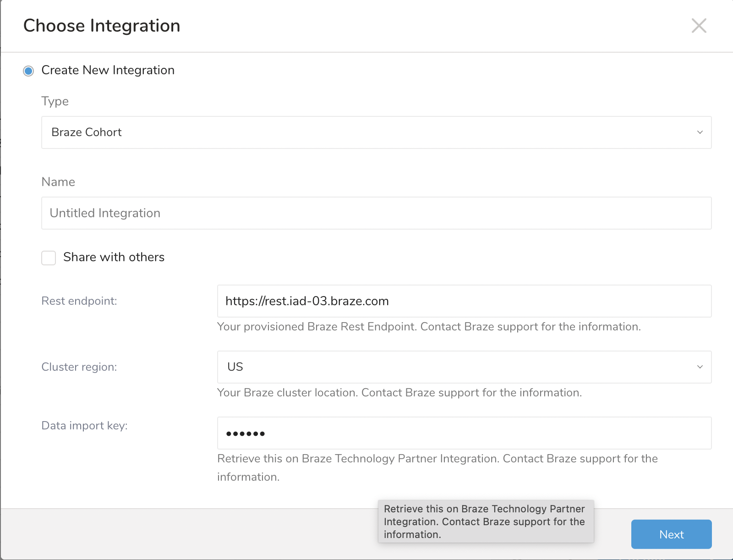Image resolution: width=733 pixels, height=560 pixels.
Task: Focus the Data import key password field
Action: pyautogui.click(x=464, y=433)
